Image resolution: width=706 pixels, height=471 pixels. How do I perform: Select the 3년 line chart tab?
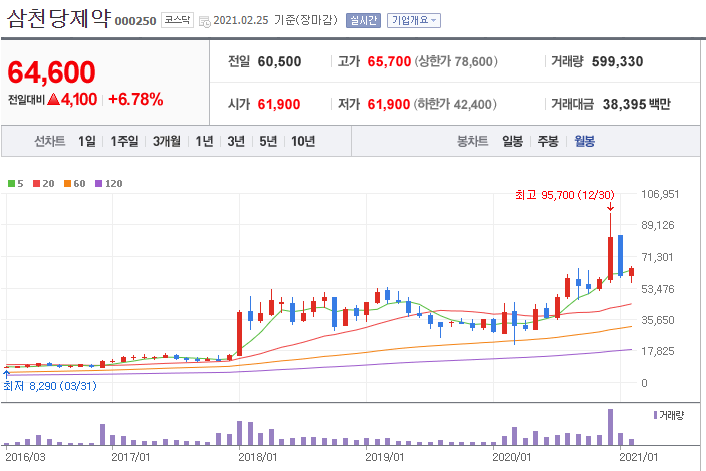click(236, 141)
